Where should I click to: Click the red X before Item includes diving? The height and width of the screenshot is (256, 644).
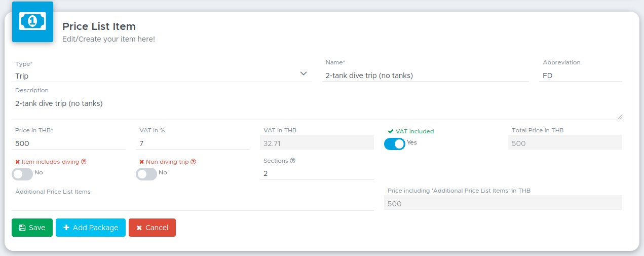[x=18, y=162]
